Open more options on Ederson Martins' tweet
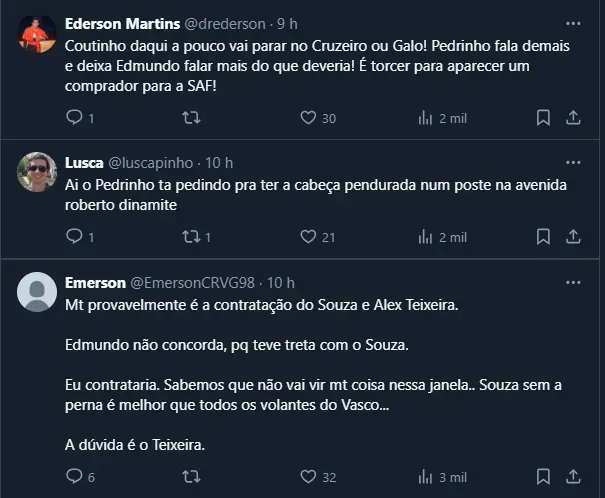This screenshot has width=605, height=498. [x=573, y=22]
